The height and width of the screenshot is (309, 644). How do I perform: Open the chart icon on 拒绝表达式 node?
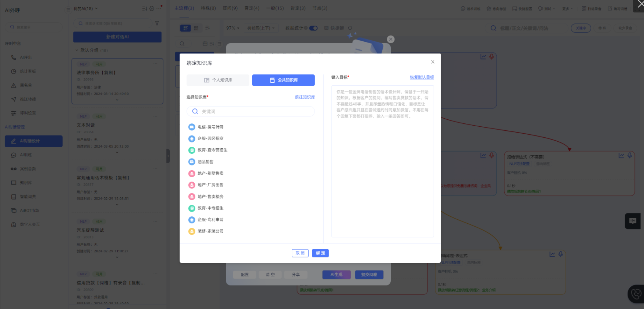click(621, 156)
